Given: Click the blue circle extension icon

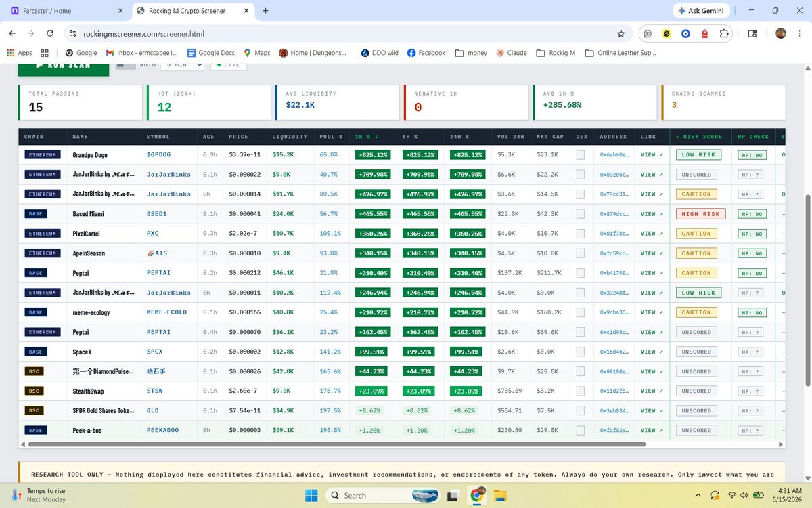Looking at the screenshot, I should click(x=685, y=33).
